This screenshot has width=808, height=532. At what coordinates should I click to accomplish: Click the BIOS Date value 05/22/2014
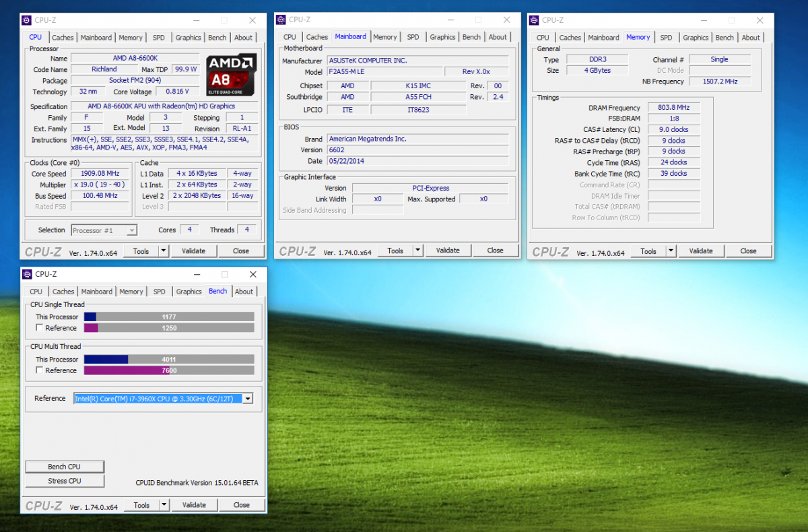[417, 161]
